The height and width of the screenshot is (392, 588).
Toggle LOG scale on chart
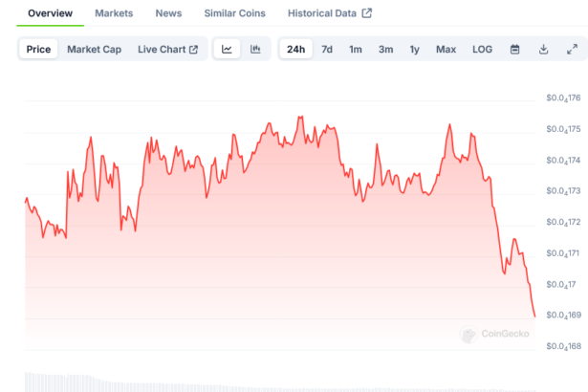point(483,50)
